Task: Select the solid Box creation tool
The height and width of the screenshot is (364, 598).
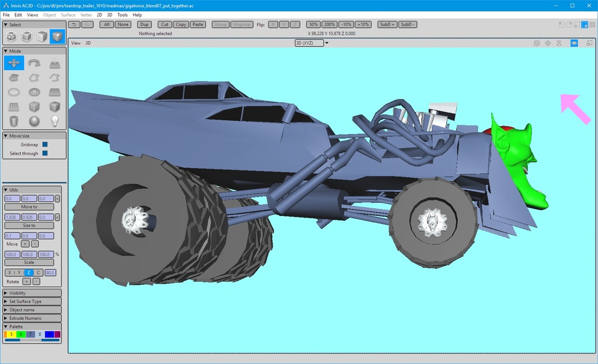Action: pos(54,106)
